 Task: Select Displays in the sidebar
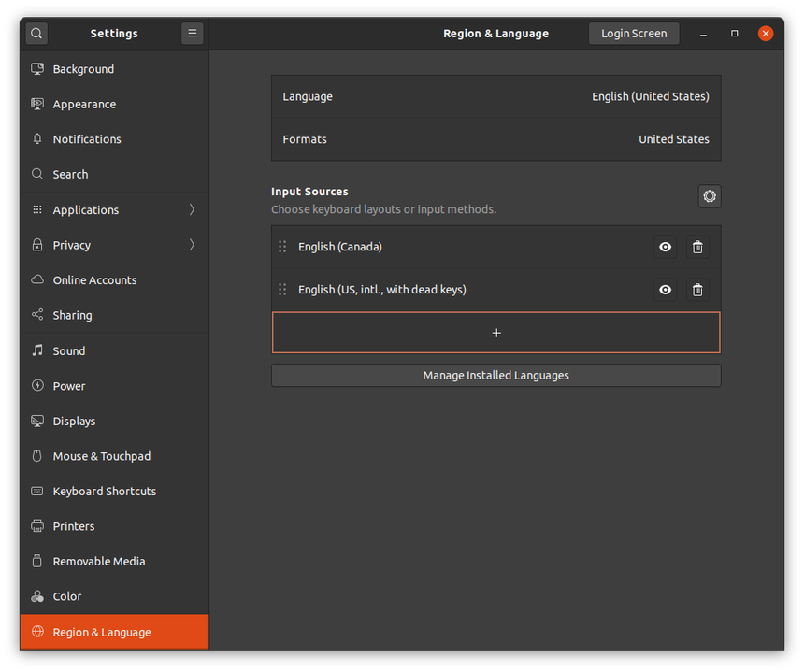(74, 421)
